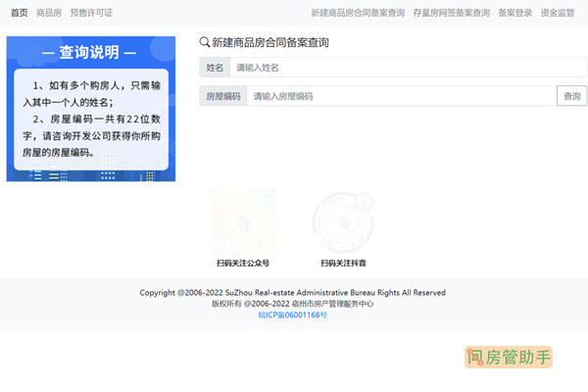Click the 姓名 field label
Screen dimensions: 588x392
pos(215,68)
